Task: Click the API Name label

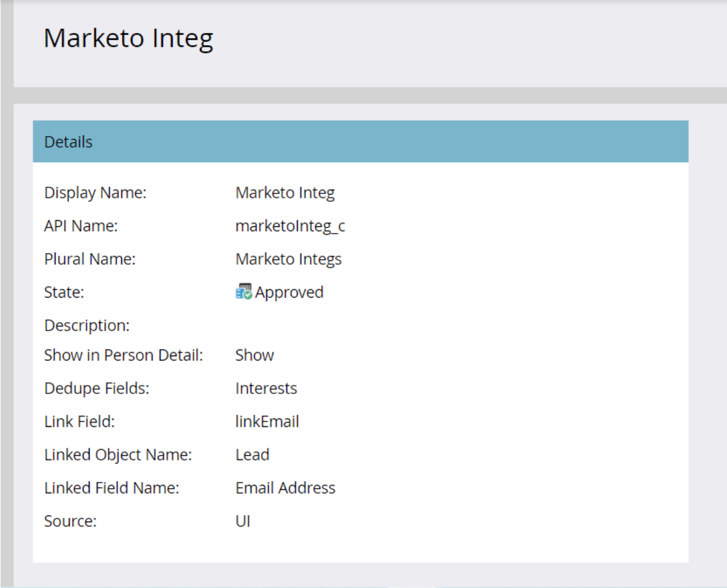Action: pos(81,226)
